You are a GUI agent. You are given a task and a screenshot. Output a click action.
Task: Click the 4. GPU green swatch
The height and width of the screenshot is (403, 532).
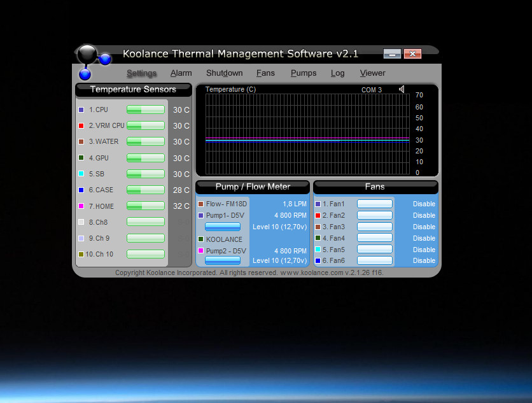click(x=81, y=157)
